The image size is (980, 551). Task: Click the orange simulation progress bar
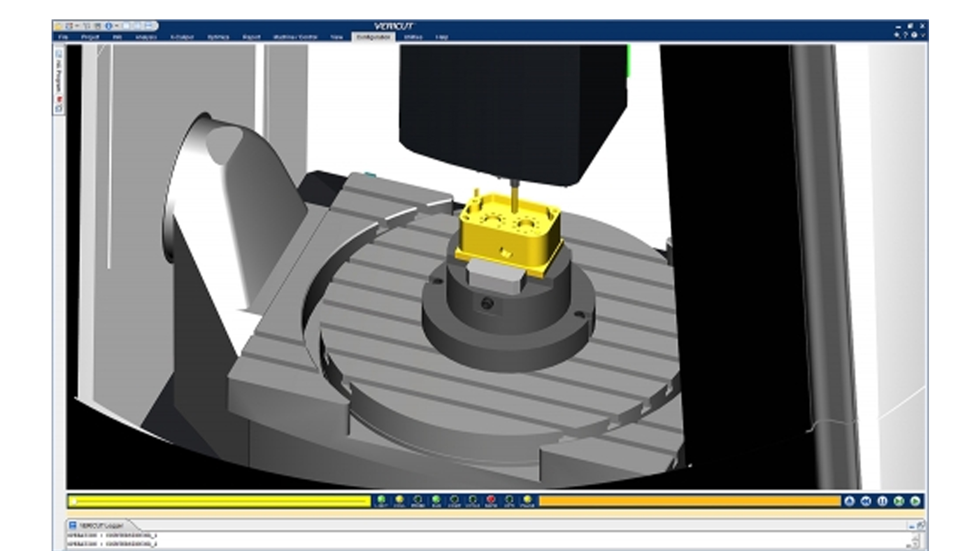[x=689, y=502]
